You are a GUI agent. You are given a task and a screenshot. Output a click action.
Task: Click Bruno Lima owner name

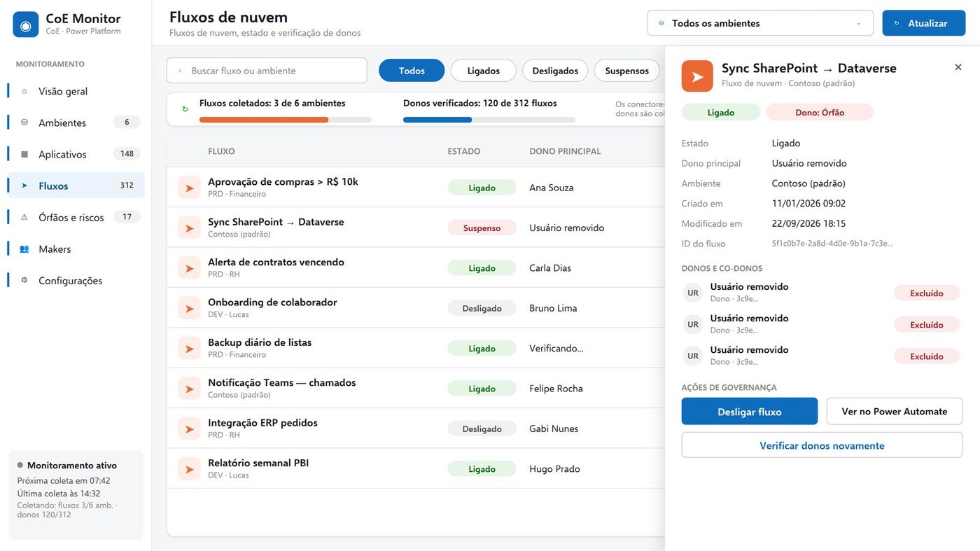(x=553, y=308)
